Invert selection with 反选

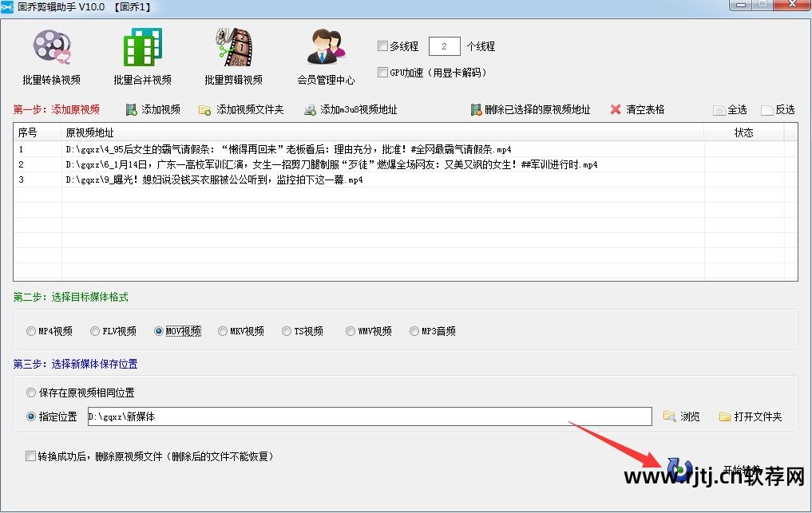[778, 110]
